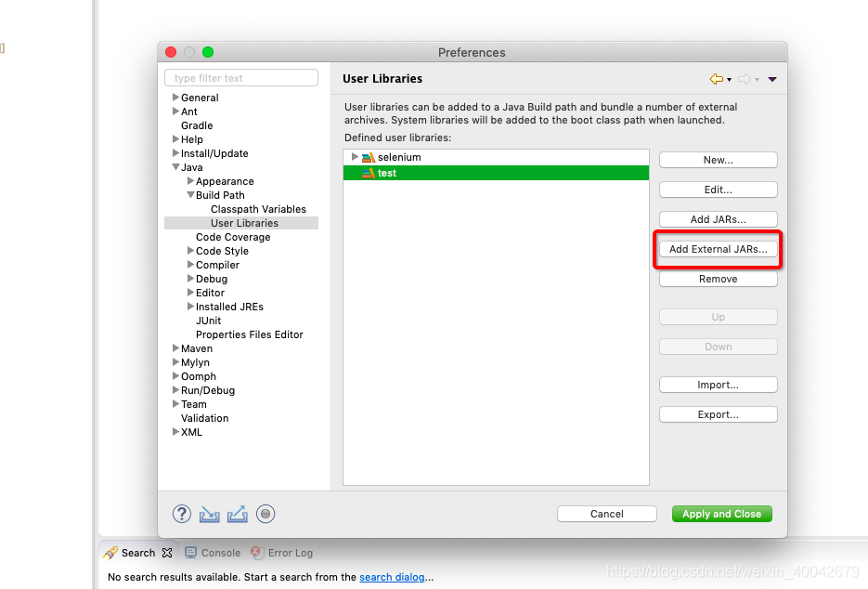Click the Remove button
Viewport: 868px width, 589px height.
click(x=718, y=280)
